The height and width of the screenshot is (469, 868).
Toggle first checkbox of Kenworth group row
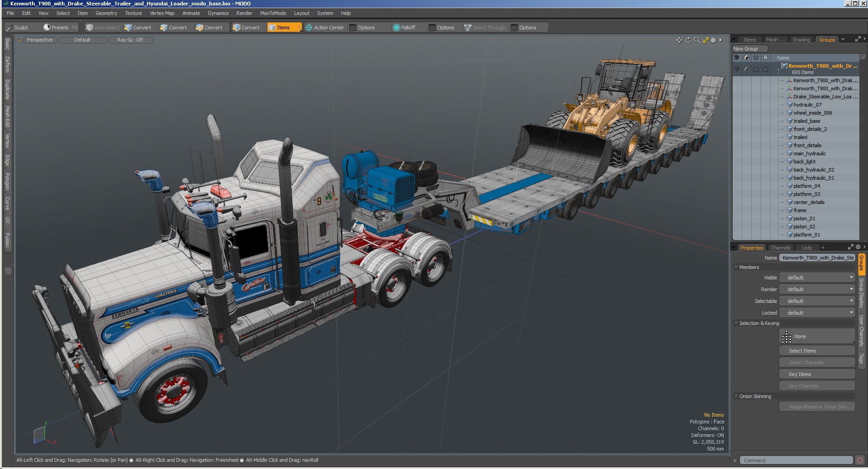pyautogui.click(x=756, y=69)
